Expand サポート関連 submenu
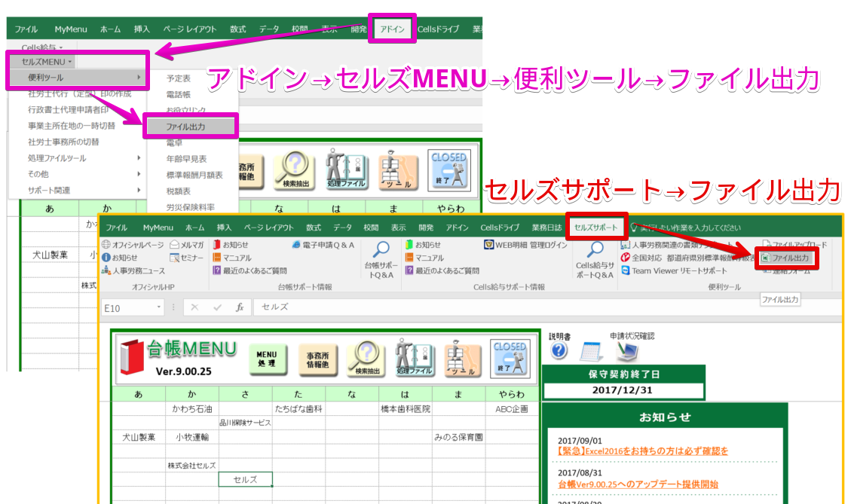 (78, 191)
